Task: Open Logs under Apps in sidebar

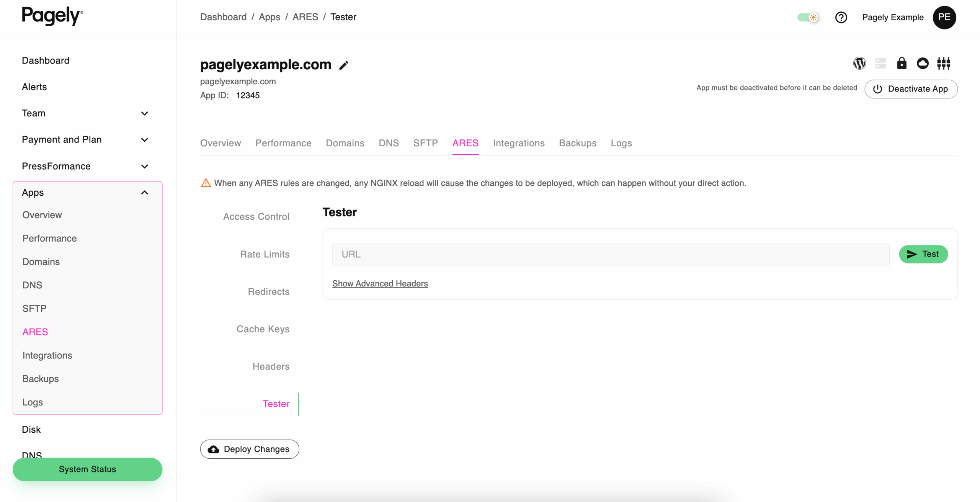Action: 33,402
